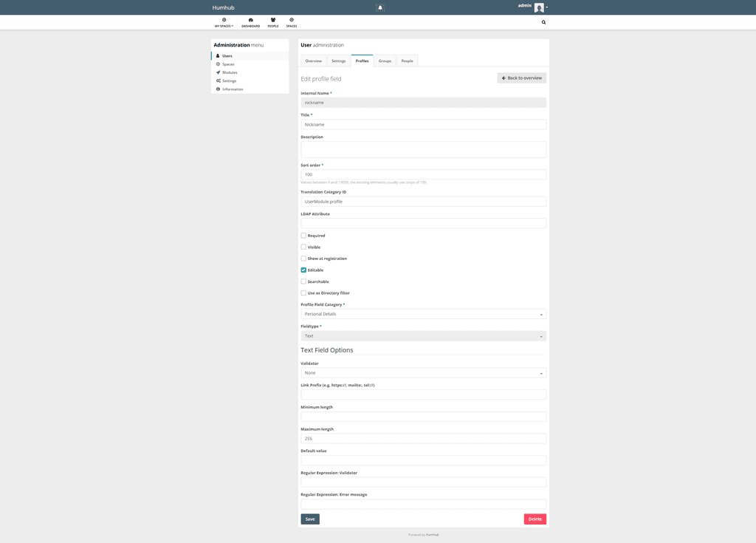Click the notification bell icon in the header
Viewport: 756px width, 543px height.
click(379, 7)
